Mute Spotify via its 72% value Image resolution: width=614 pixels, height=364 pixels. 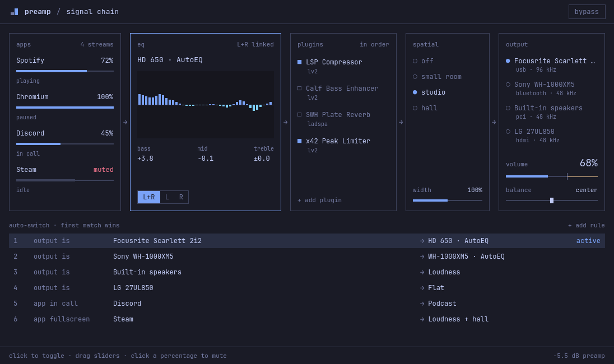click(107, 60)
